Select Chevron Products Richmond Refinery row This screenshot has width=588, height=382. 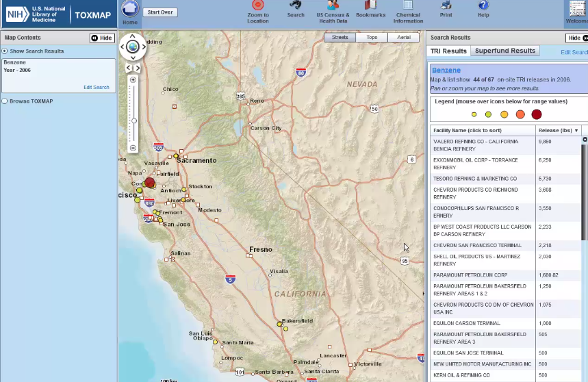click(505, 194)
